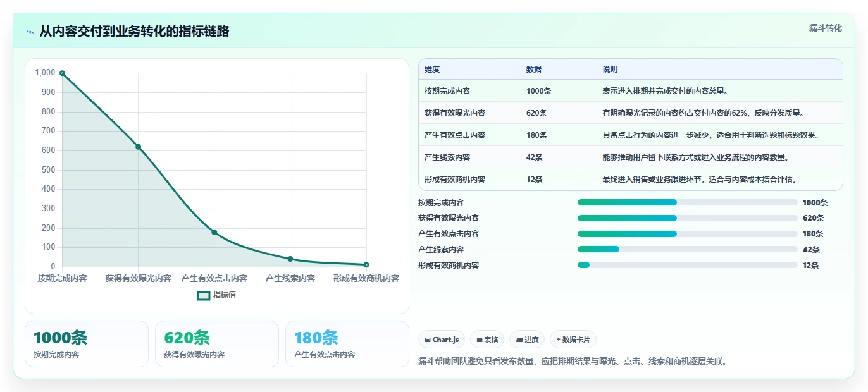The height and width of the screenshot is (392, 868).
Task: Click the footer note starting with 漏斗帮助团队
Action: point(573,362)
